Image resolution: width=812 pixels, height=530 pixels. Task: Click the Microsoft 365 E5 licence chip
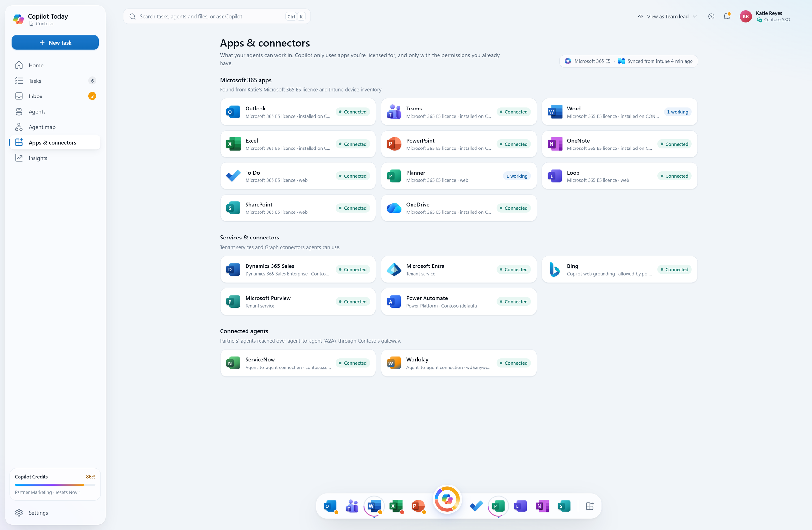(587, 61)
